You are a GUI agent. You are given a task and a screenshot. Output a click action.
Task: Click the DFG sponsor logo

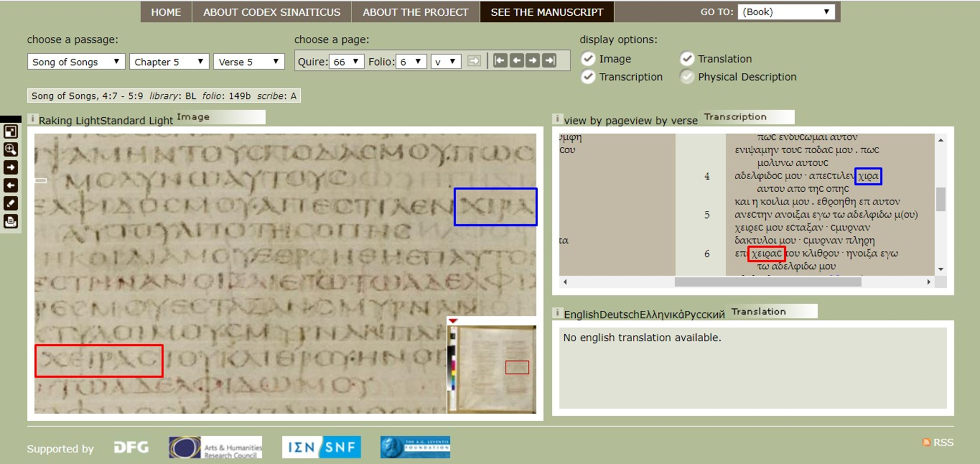[x=131, y=447]
